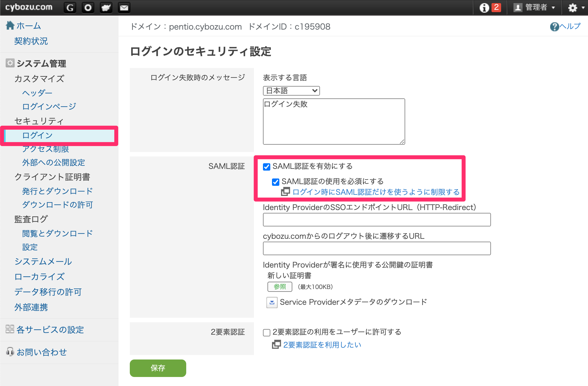Viewport: 588px width, 386px height.
Task: Open お問い合わせ page
Action: (x=42, y=352)
